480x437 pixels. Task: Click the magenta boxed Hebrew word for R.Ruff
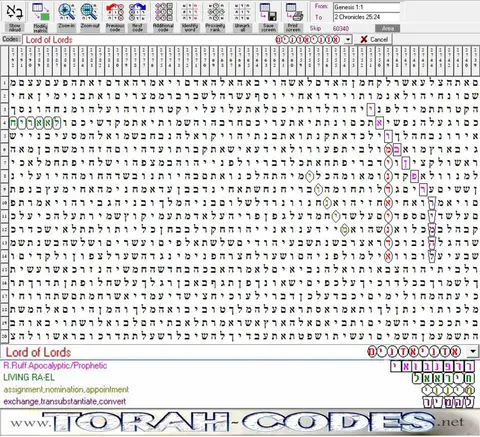pos(432,367)
